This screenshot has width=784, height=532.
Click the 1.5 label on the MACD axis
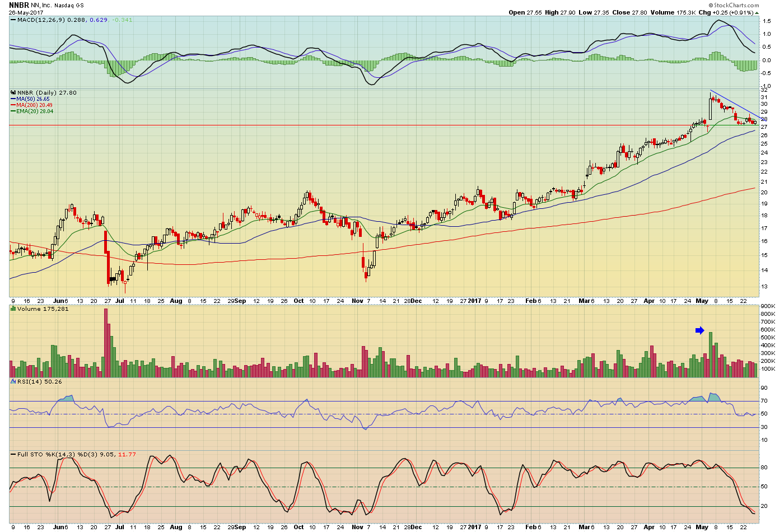coord(767,21)
